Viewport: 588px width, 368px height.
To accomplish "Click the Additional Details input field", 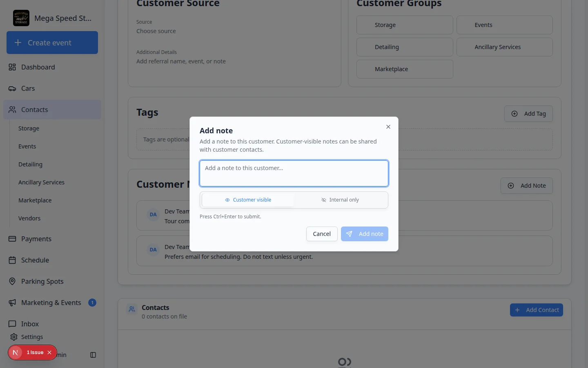I will [234, 61].
